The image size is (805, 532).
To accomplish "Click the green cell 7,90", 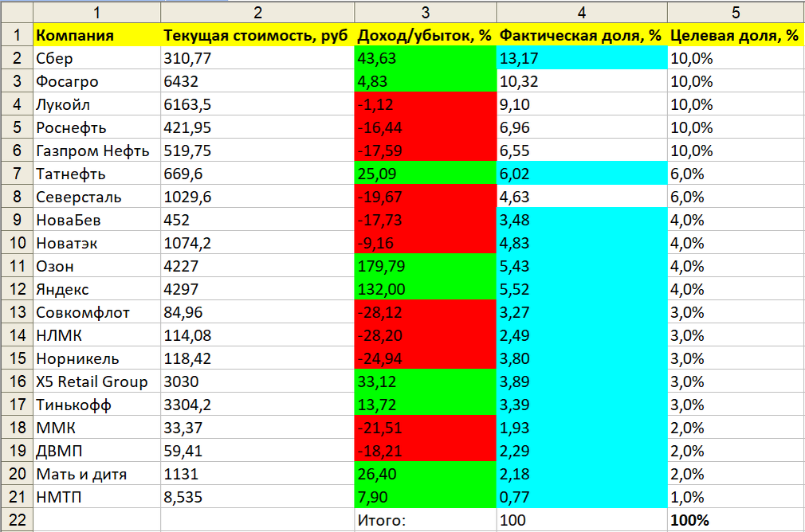I will click(425, 497).
